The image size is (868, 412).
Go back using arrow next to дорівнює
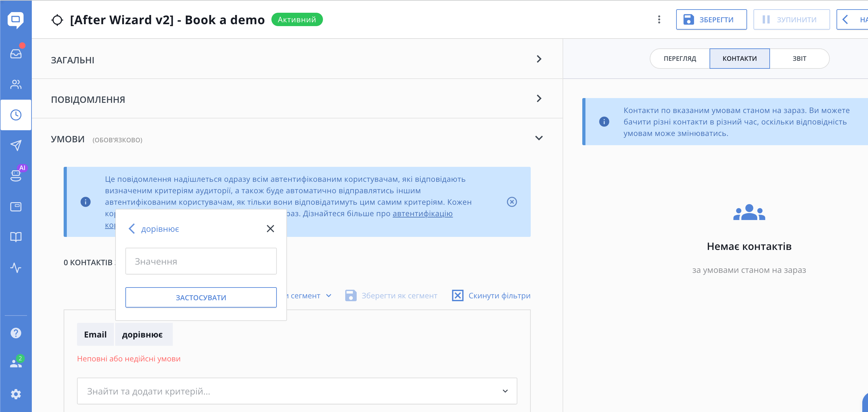[132, 229]
